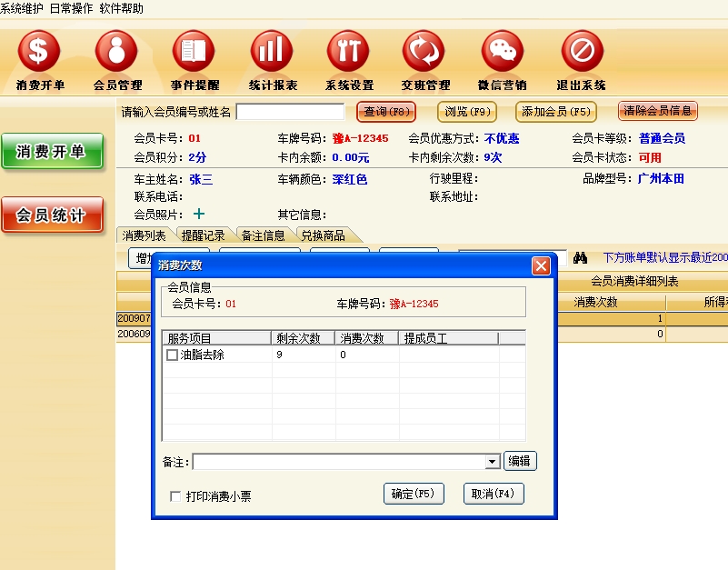Click the binoculars search icon
This screenshot has height=570, width=728.
(x=581, y=257)
